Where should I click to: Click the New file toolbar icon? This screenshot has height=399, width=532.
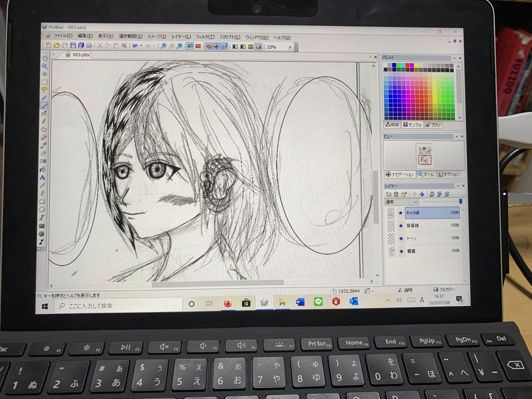pyautogui.click(x=49, y=45)
